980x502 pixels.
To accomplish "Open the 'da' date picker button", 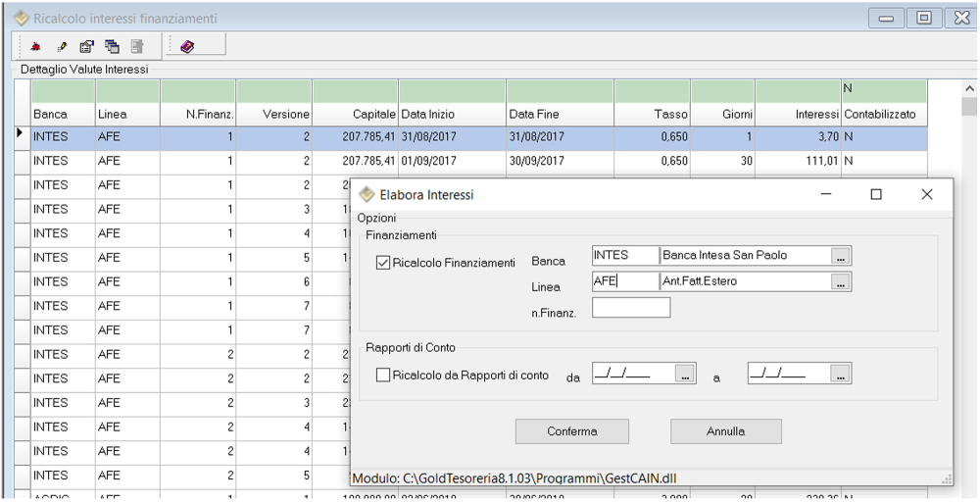I will tap(686, 374).
